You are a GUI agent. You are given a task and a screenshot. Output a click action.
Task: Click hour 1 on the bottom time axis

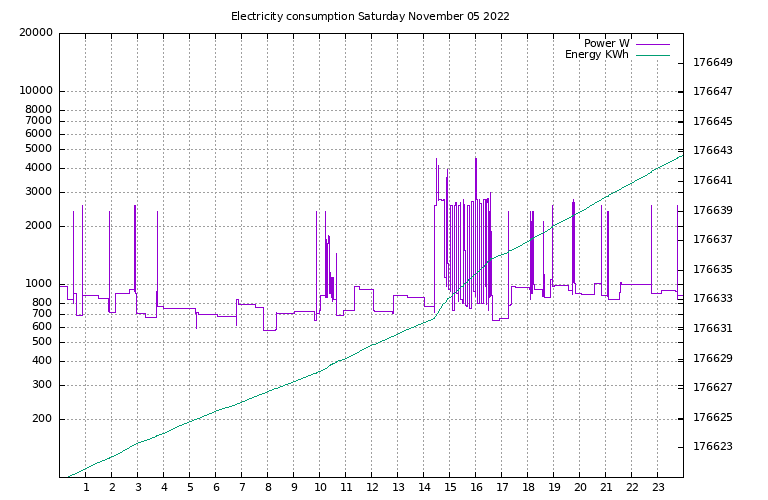tap(86, 488)
